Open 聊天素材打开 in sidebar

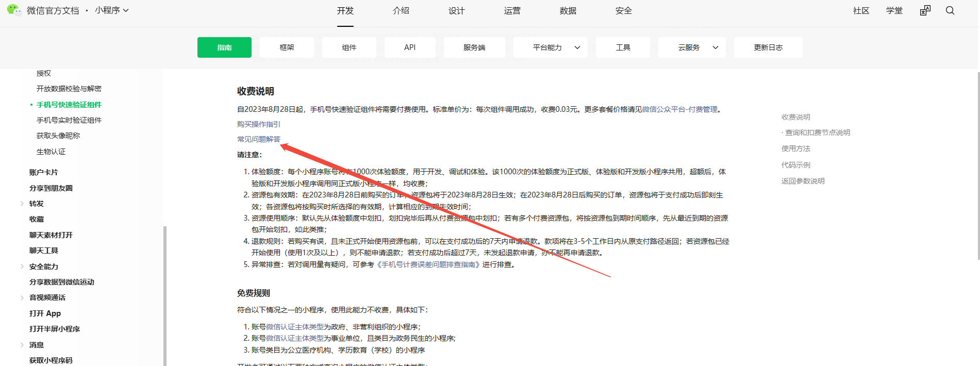point(51,235)
